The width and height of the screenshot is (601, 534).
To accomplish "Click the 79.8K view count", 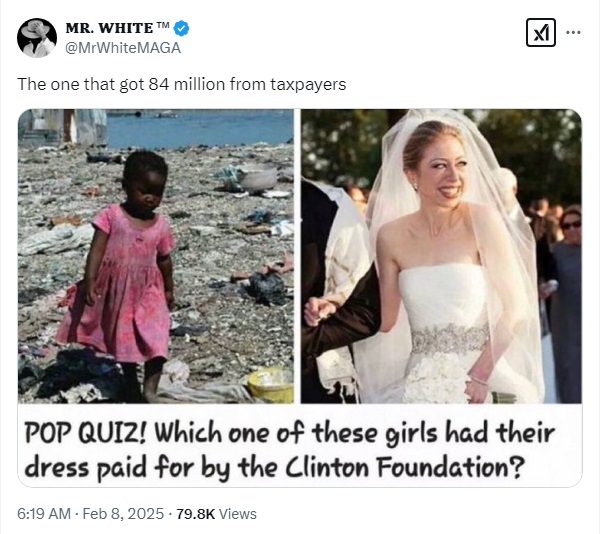I will [195, 514].
